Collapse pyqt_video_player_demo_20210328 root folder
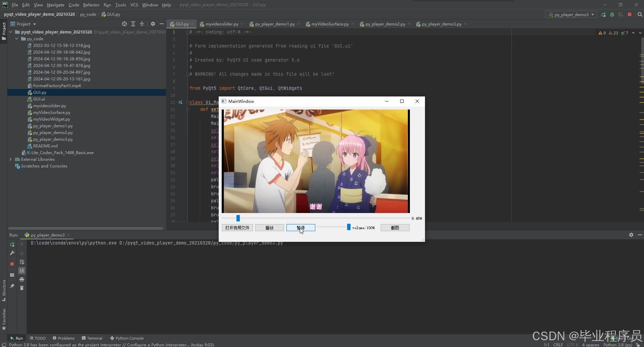The width and height of the screenshot is (644, 347). [11, 32]
